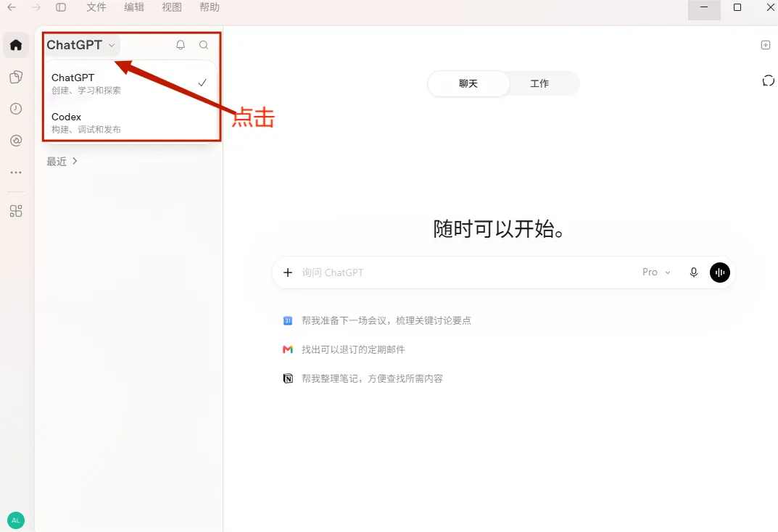Screen dimensions: 778x532
Task: Click the Notion suggestion icon
Action: pyautogui.click(x=288, y=379)
